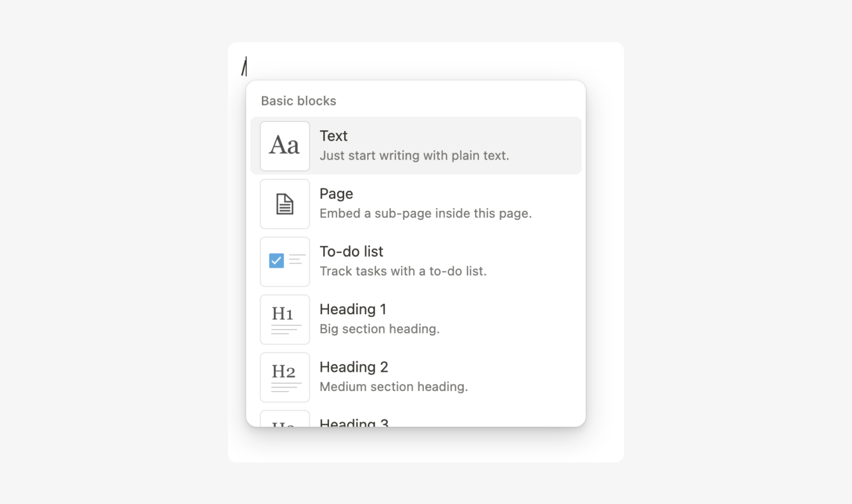The image size is (852, 504).
Task: Choose the Page menu entry
Action: coord(416,204)
